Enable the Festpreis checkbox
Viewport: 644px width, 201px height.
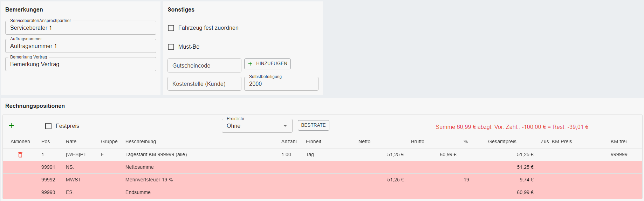pos(48,126)
